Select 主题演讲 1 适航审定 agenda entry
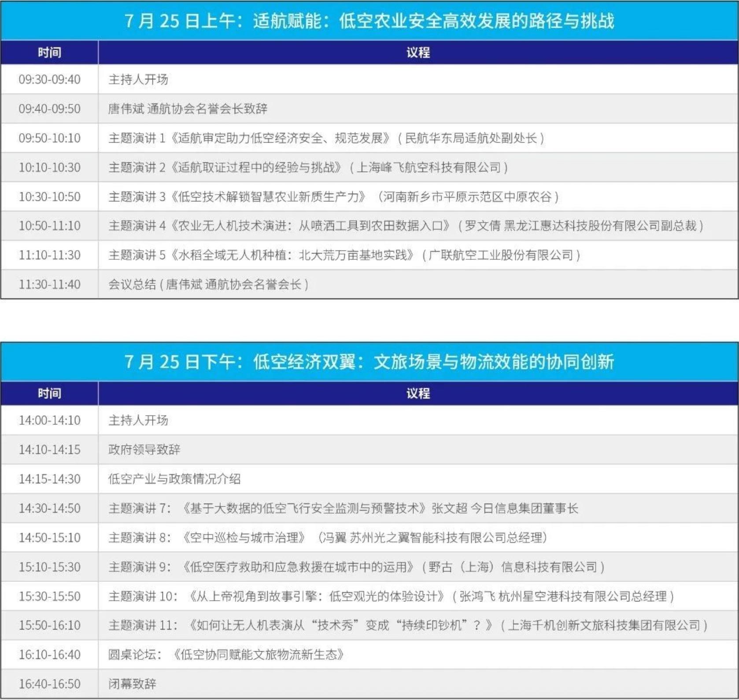Image resolution: width=739 pixels, height=700 pixels. (326, 138)
